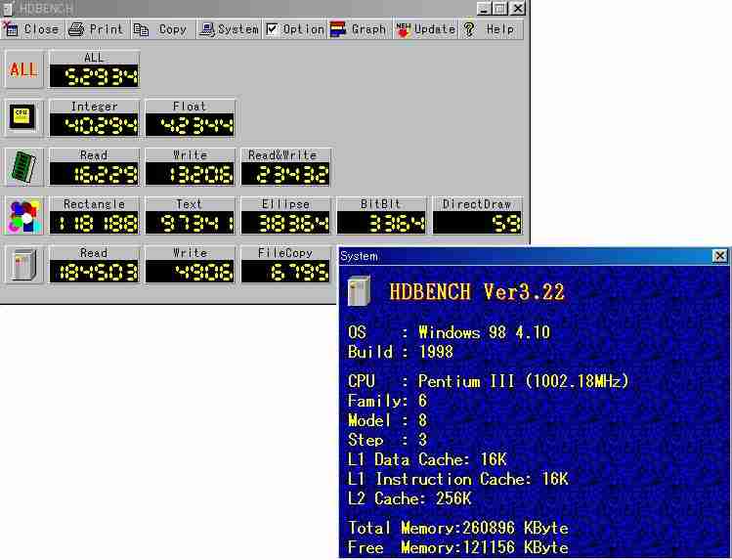Click the memory Read score panel
The height and width of the screenshot is (560, 732).
[x=94, y=167]
